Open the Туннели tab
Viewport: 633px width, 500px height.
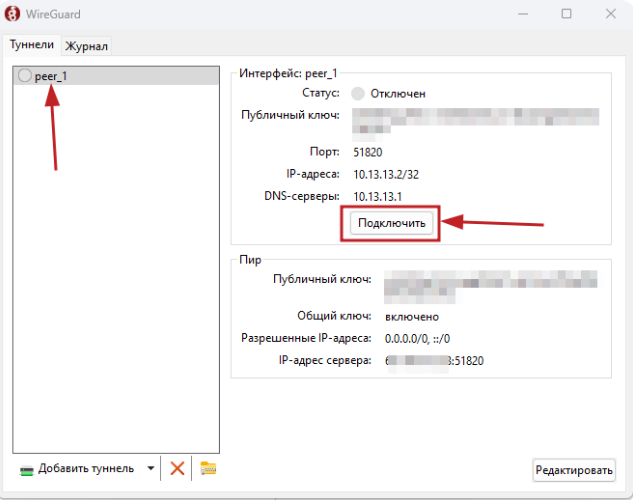click(31, 44)
